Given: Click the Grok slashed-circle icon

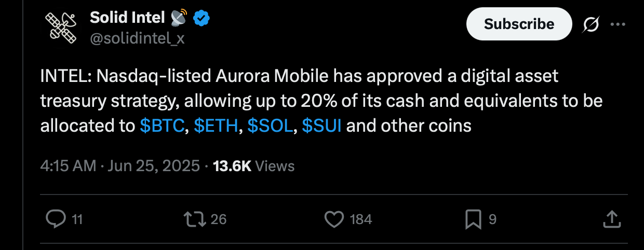Looking at the screenshot, I should 590,24.
